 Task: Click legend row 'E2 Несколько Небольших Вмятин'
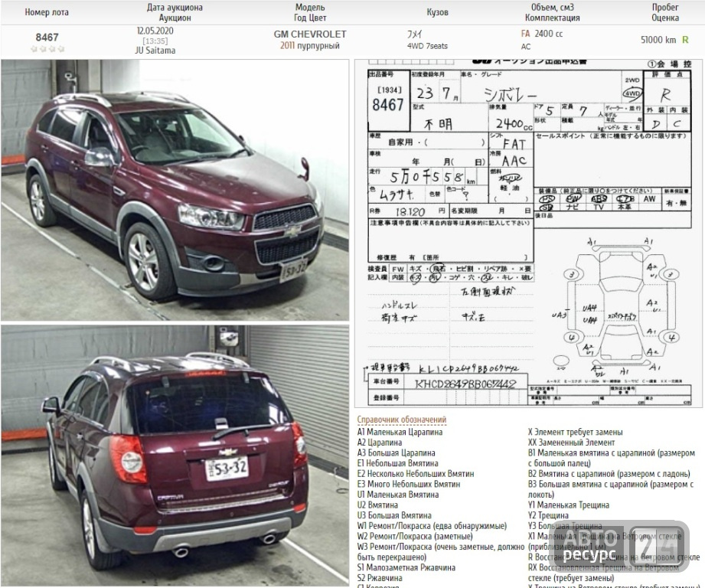point(416,473)
